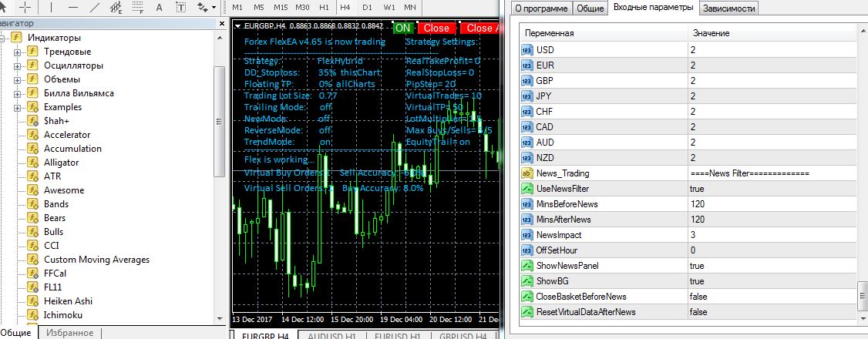Click the Bands indicator icon
868x339 pixels.
click(32, 204)
